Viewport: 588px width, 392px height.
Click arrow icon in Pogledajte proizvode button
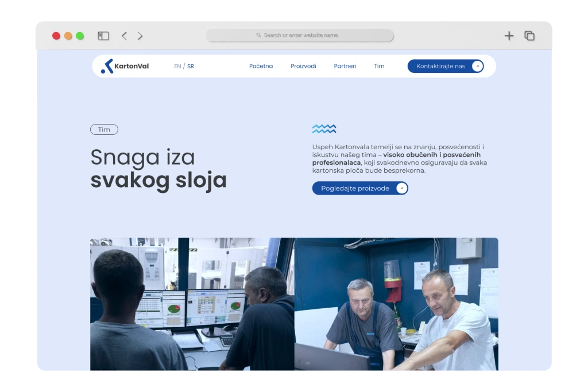401,188
